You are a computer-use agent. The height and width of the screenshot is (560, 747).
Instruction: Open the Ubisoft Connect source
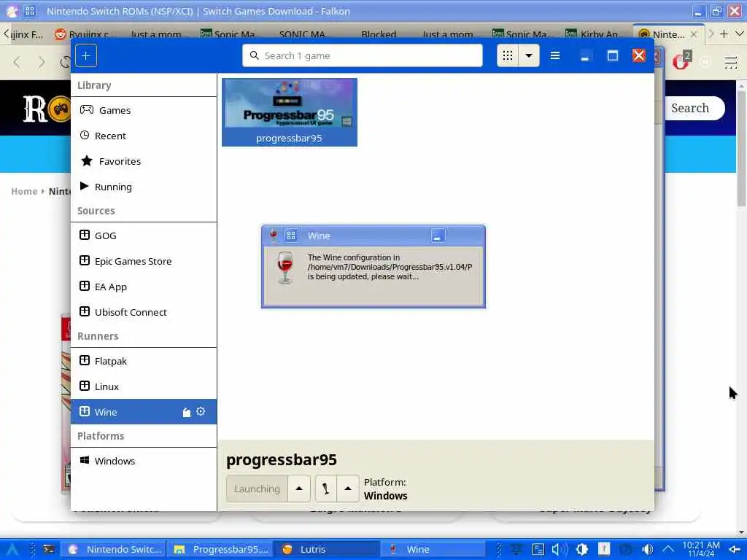(x=144, y=312)
